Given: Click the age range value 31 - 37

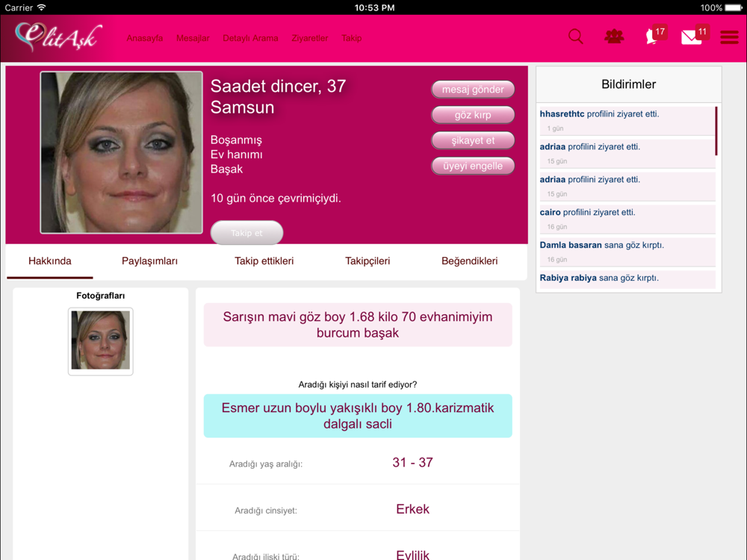Looking at the screenshot, I should click(x=412, y=462).
